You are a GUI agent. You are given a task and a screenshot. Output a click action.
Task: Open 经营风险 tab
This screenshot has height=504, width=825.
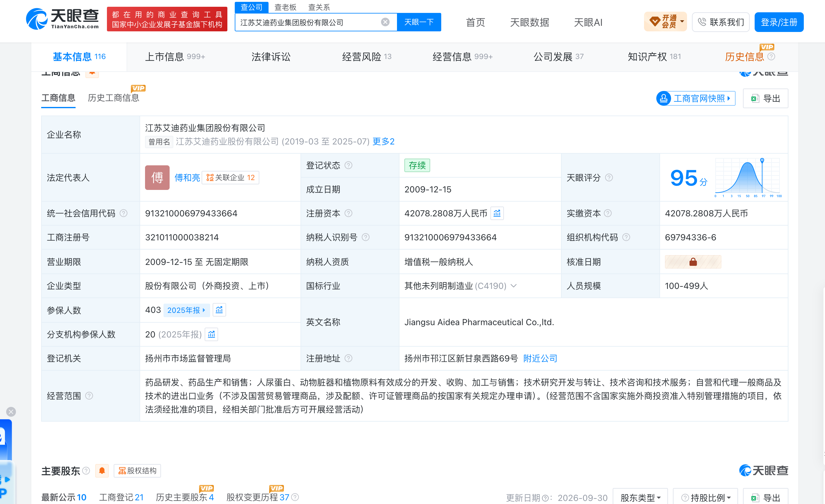click(367, 57)
